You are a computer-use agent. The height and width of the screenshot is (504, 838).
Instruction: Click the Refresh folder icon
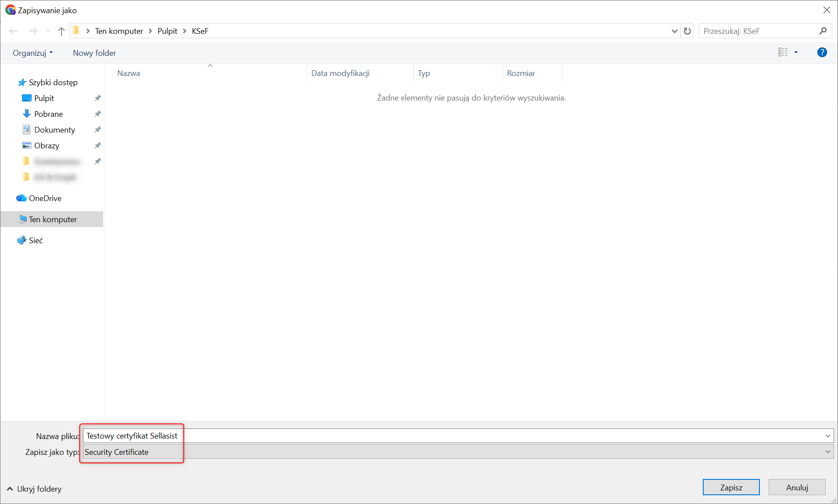(x=687, y=31)
